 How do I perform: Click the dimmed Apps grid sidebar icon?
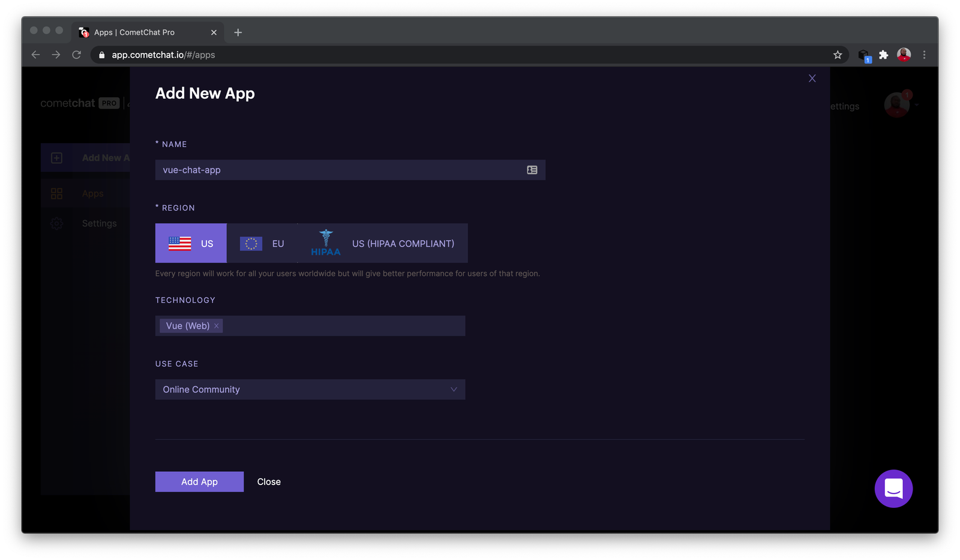tap(56, 193)
